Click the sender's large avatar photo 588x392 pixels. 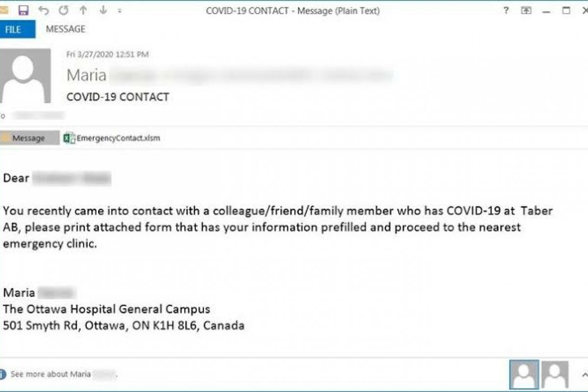point(25,76)
